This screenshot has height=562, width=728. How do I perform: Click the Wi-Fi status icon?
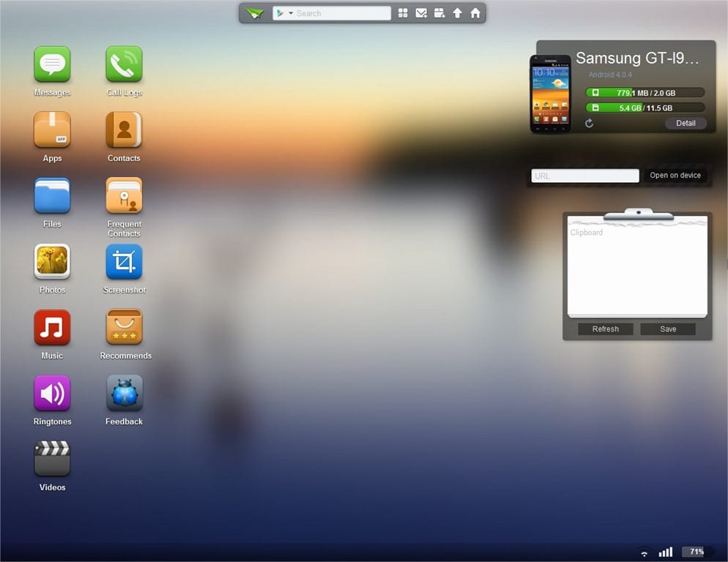(x=644, y=552)
